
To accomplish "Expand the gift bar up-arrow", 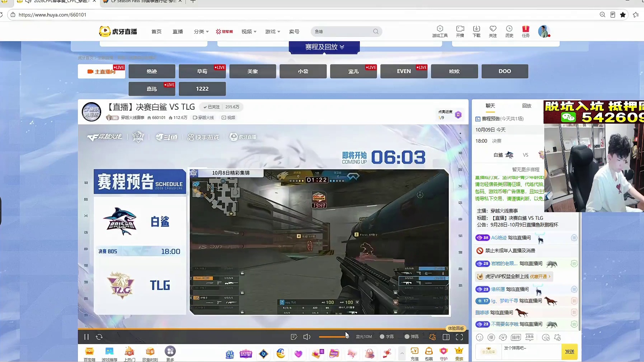I will [402, 353].
